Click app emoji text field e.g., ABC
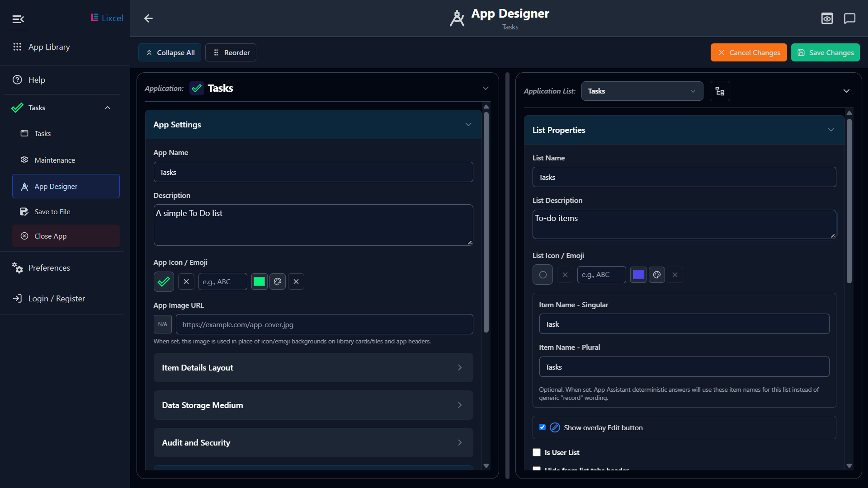The height and width of the screenshot is (488, 868). click(x=222, y=282)
